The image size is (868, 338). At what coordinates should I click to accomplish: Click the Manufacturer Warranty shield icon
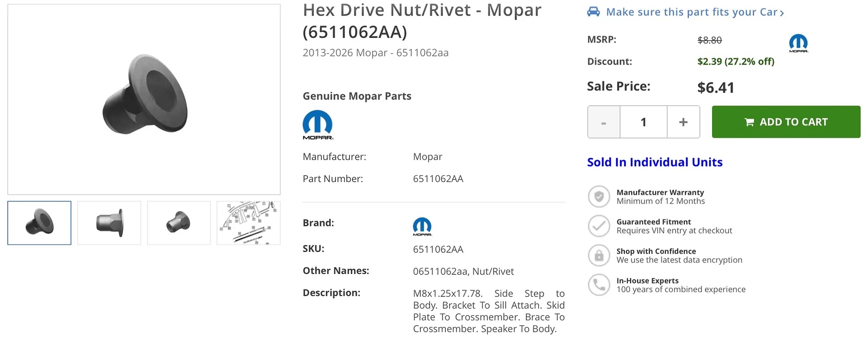(x=599, y=197)
